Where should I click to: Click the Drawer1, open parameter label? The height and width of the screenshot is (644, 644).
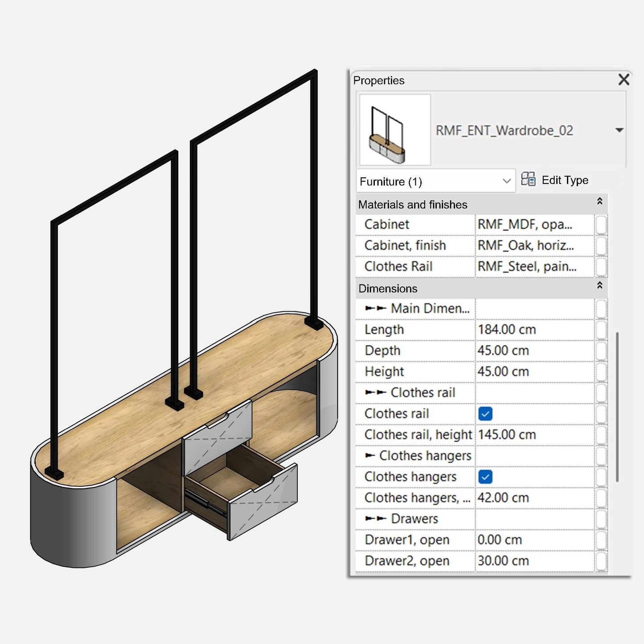[x=407, y=540]
